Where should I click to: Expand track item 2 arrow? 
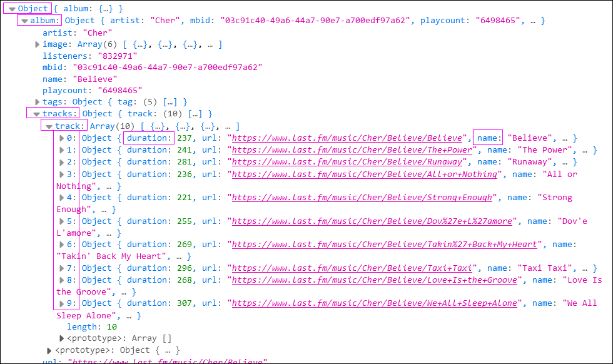[x=61, y=162]
